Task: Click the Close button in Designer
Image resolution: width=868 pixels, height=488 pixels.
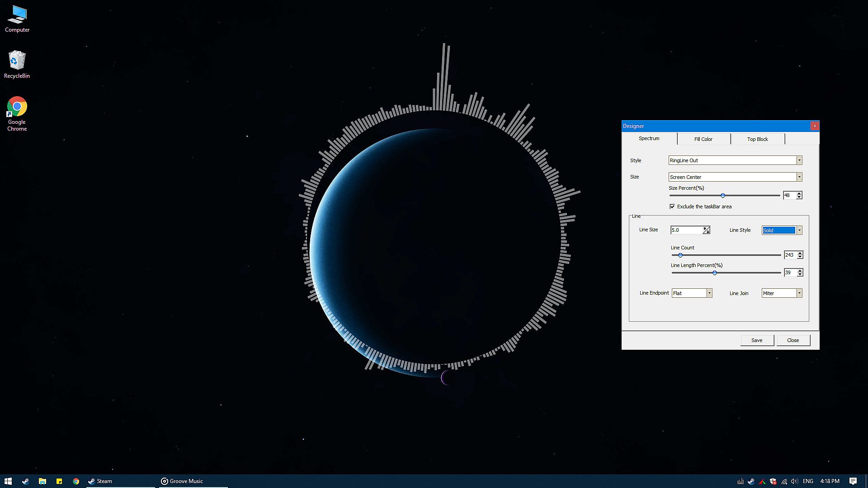Action: point(793,340)
